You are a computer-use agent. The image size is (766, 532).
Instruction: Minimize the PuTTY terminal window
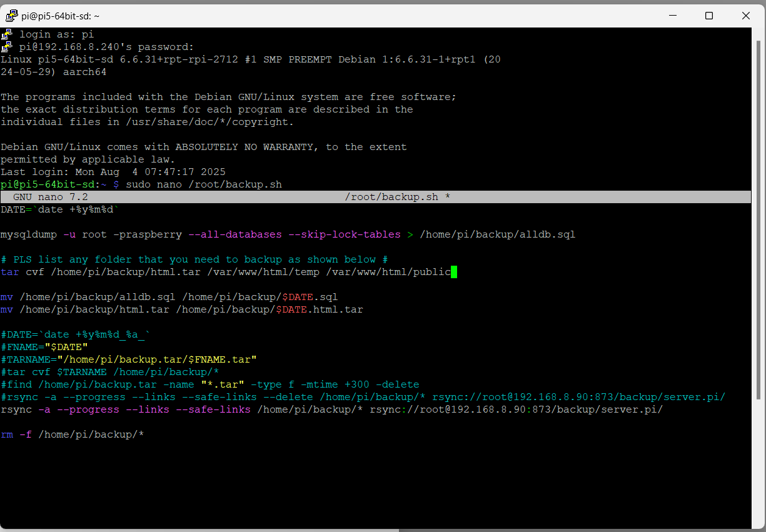(672, 16)
